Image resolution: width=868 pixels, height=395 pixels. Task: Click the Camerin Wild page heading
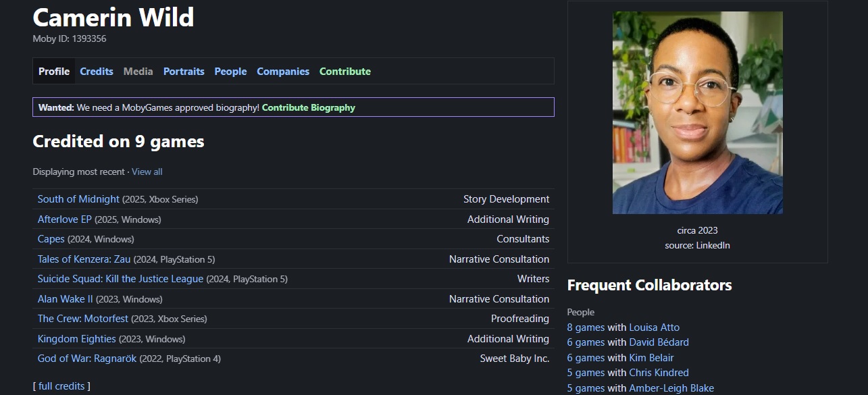[x=113, y=17]
